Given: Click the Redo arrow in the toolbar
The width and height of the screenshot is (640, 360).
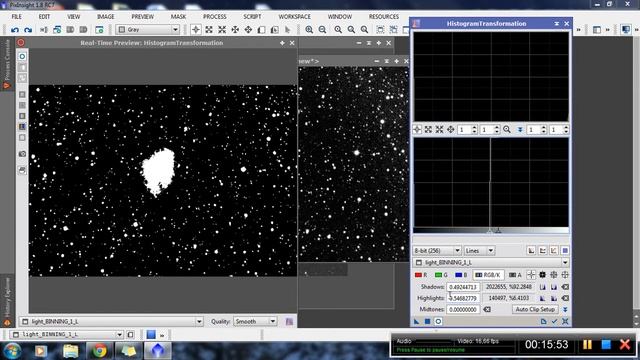Looking at the screenshot, I should click(x=28, y=30).
